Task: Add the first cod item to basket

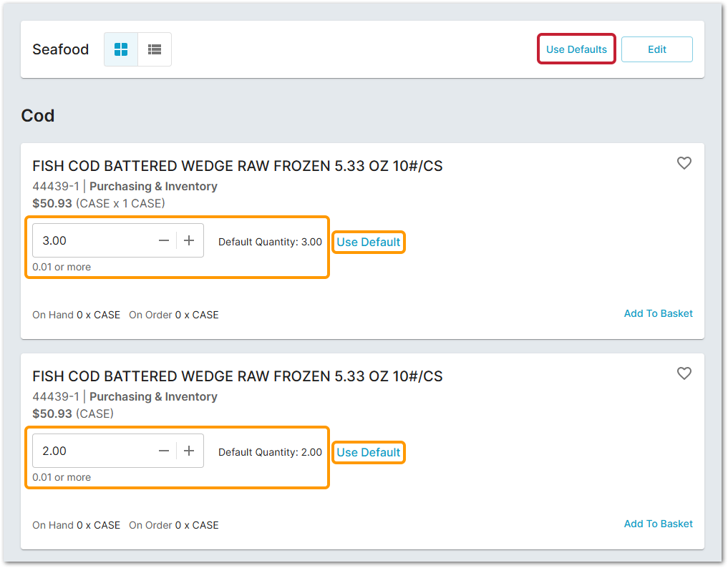Action: coord(658,313)
